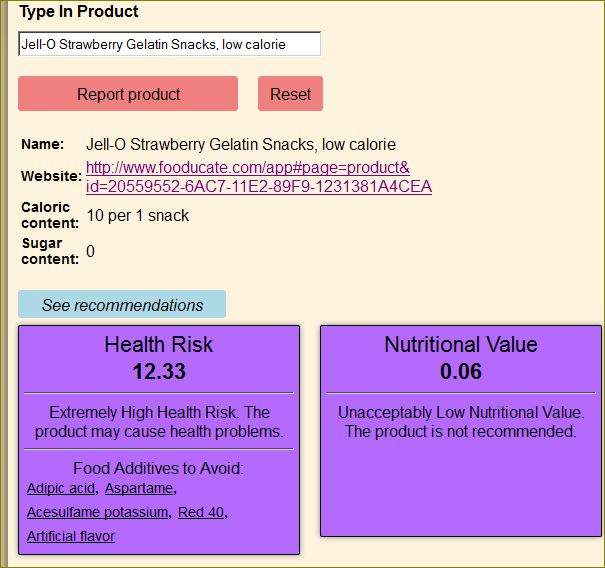Image resolution: width=605 pixels, height=568 pixels.
Task: Click the Nutritional Value panel heading
Action: 461,344
